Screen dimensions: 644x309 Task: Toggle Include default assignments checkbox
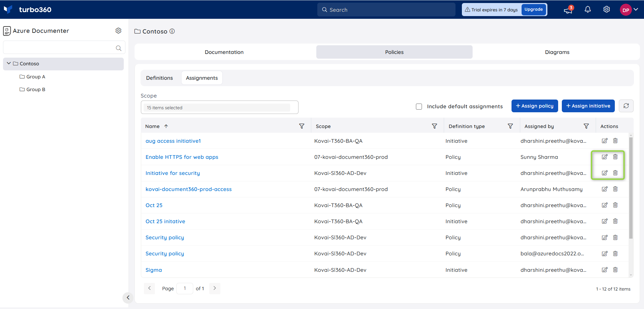(x=419, y=107)
